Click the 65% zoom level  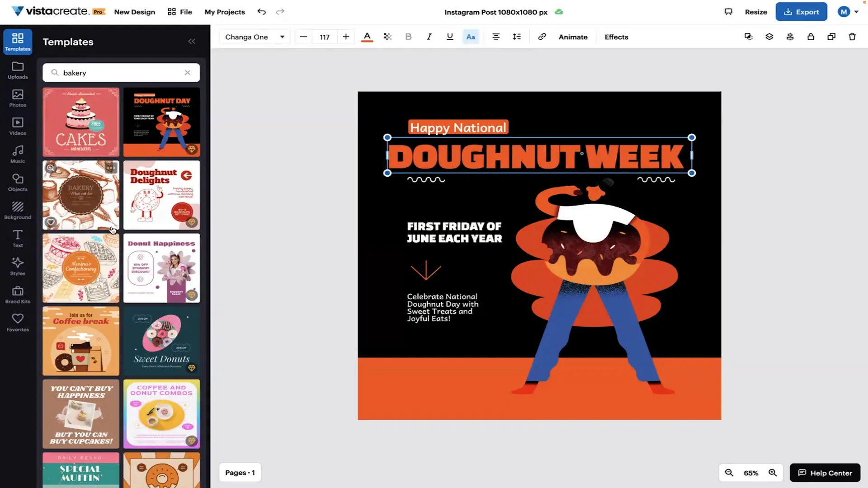pyautogui.click(x=751, y=473)
